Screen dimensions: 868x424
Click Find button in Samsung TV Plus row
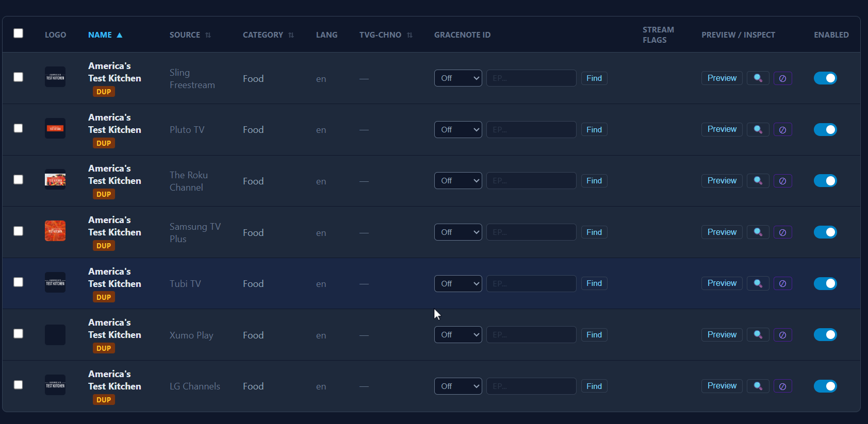click(x=594, y=232)
